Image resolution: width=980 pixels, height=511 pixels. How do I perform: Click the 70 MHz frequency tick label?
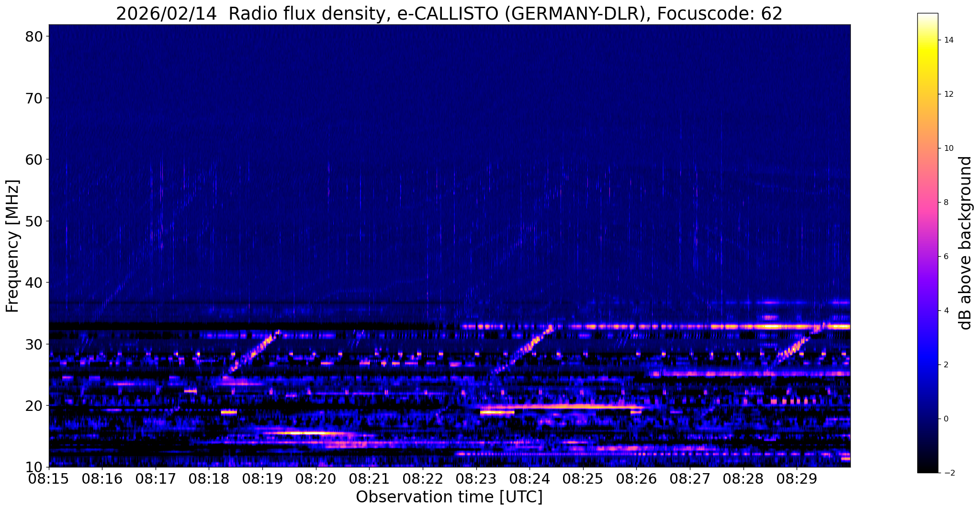[34, 98]
